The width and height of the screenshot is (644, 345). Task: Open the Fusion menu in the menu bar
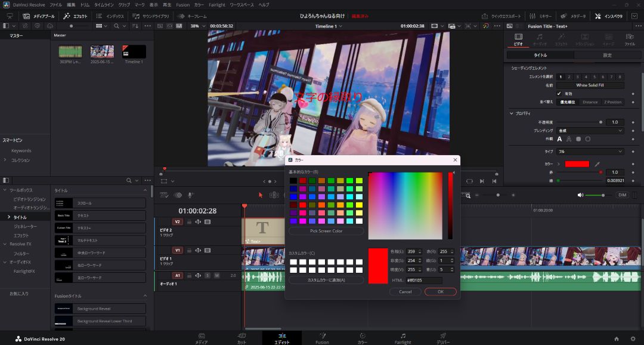point(182,5)
